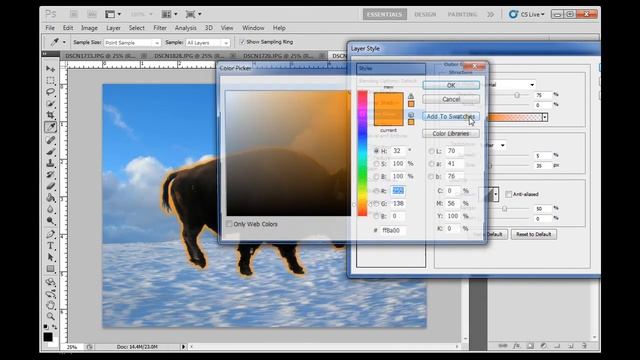
Task: Select the Spot Healing Brush tool
Action: pos(51,140)
